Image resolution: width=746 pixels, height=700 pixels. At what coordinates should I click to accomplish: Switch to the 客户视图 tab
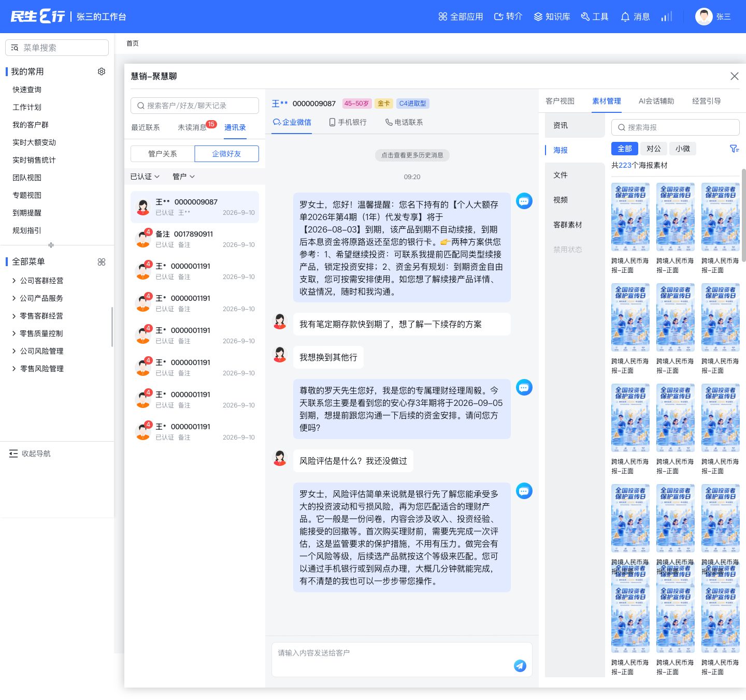(560, 101)
